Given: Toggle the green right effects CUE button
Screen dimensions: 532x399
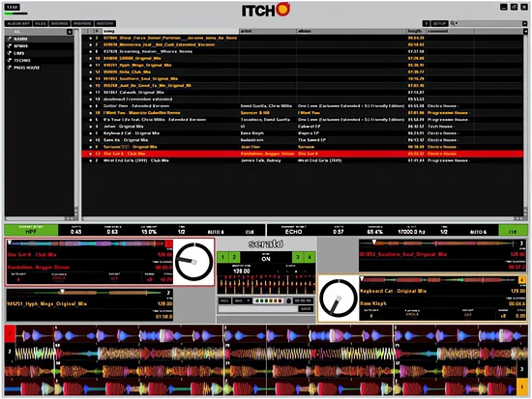Looking at the screenshot, I should [x=513, y=231].
